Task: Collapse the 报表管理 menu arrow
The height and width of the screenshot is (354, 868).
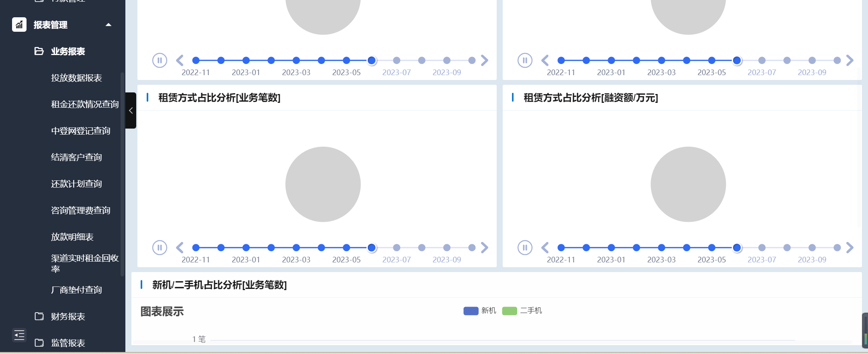Action: point(108,25)
